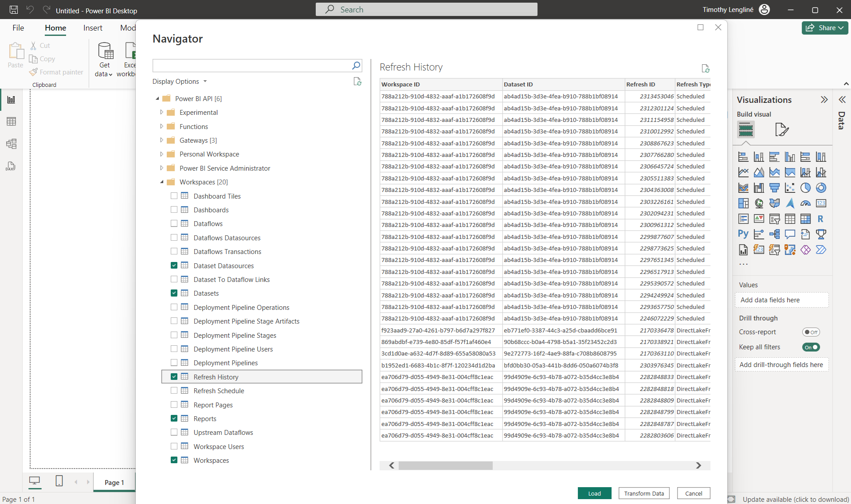Click Load in the Navigator
The width and height of the screenshot is (851, 504).
point(594,493)
